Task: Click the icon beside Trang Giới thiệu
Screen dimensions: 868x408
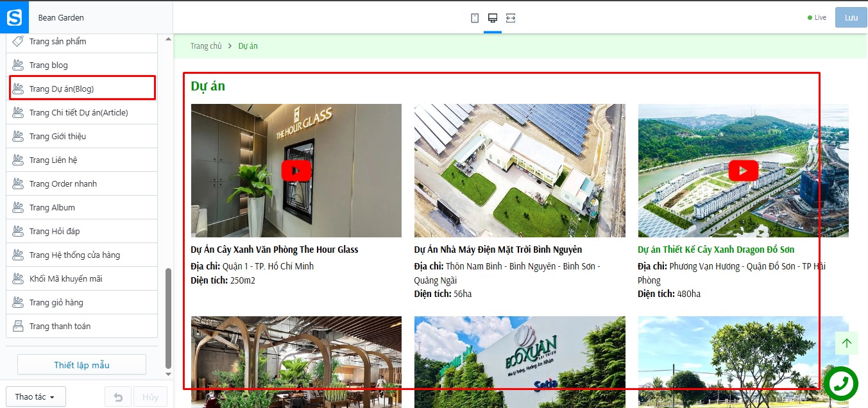Action: point(19,136)
